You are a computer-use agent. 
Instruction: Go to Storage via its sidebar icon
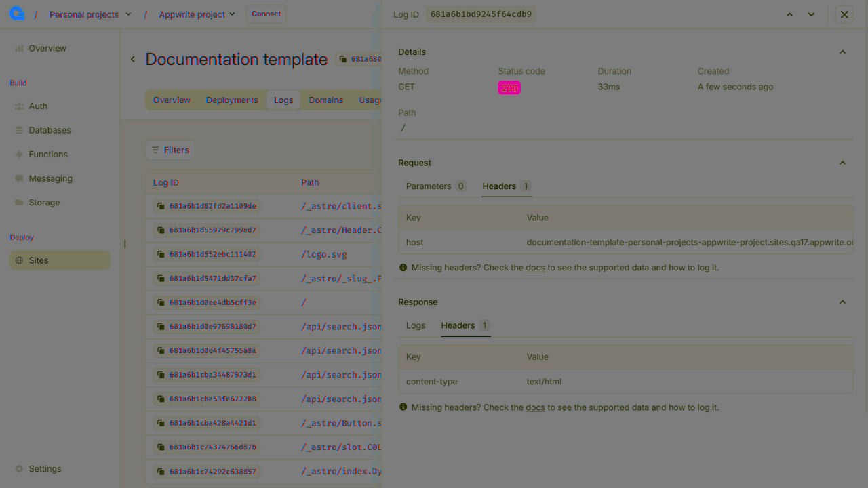pyautogui.click(x=45, y=202)
